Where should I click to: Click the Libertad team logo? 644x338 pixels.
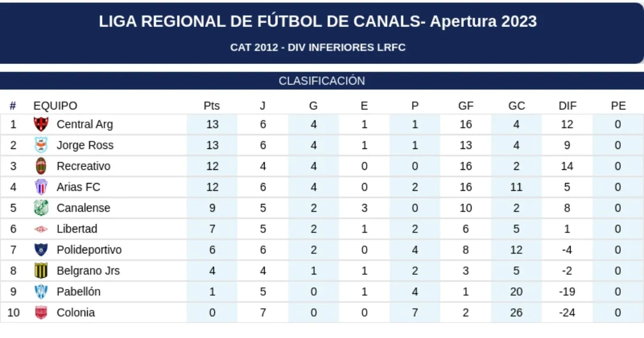[41, 229]
